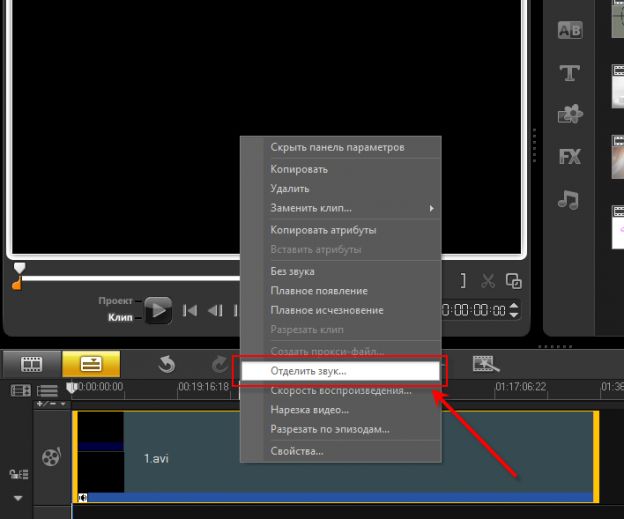Open the Title (T) library
624x519 pixels.
pos(569,73)
